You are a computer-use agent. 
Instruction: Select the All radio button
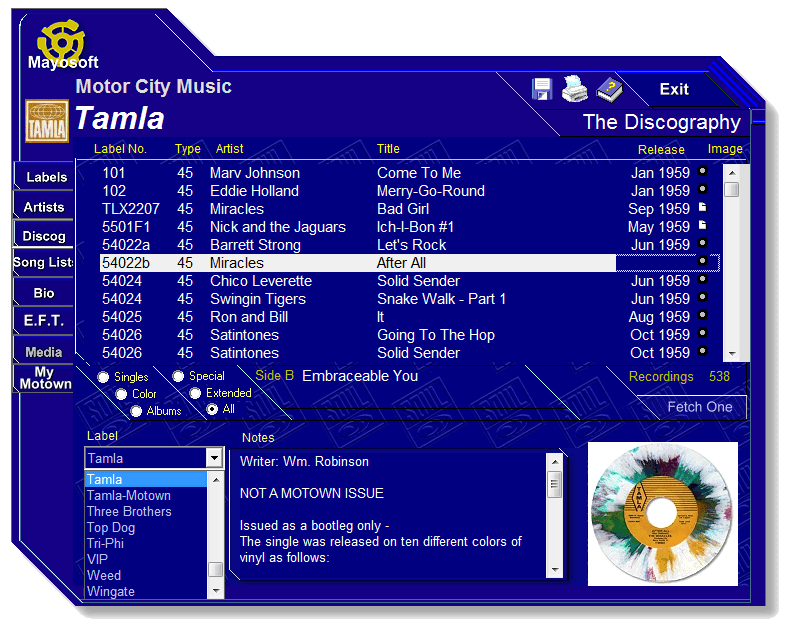(x=212, y=410)
